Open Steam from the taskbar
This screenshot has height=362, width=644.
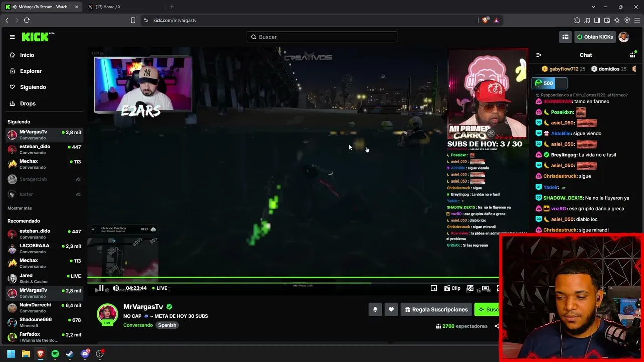tap(70, 354)
